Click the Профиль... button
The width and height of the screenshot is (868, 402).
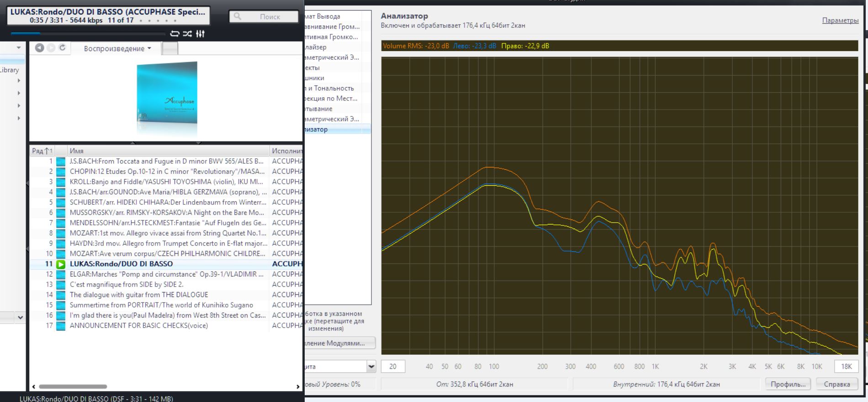pyautogui.click(x=789, y=384)
